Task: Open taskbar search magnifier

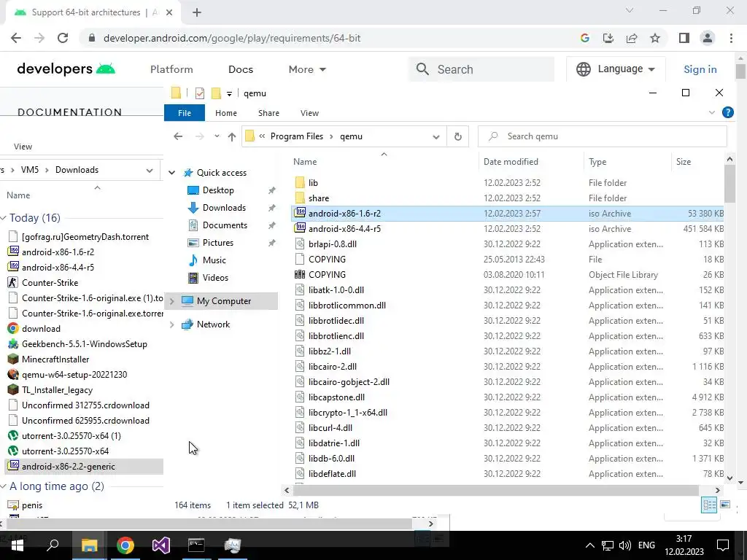Action: click(x=53, y=545)
